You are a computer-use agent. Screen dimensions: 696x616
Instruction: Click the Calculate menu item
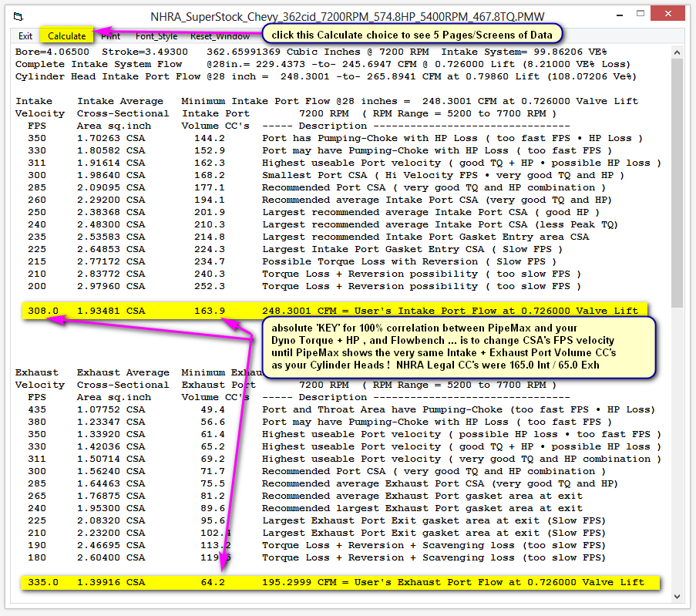point(66,35)
